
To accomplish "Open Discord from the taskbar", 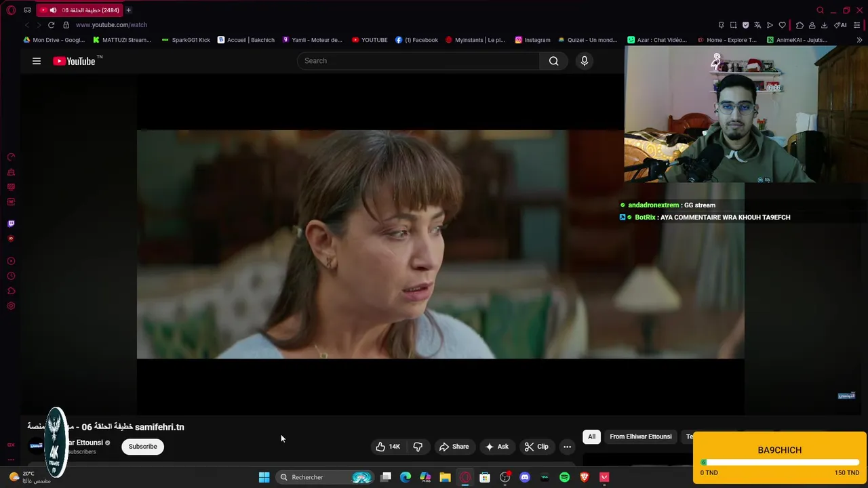I will [x=524, y=477].
